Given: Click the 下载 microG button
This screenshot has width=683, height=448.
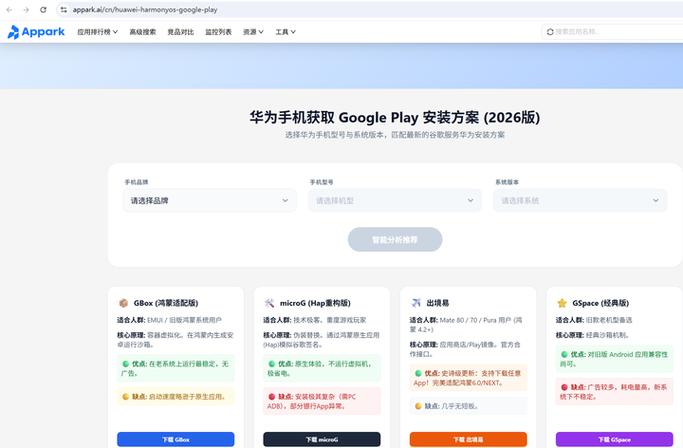Looking at the screenshot, I should pos(322,439).
